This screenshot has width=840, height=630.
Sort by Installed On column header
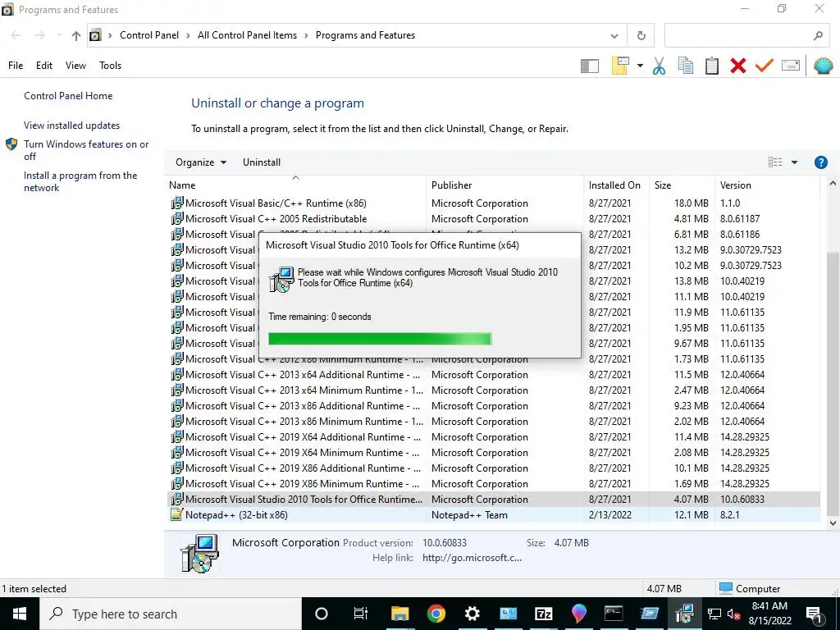pos(614,185)
